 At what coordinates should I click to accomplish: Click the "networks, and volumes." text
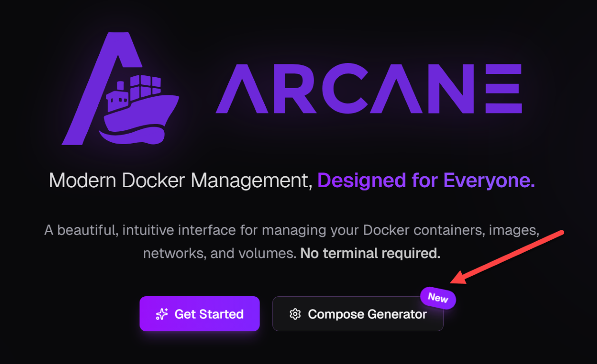220,253
